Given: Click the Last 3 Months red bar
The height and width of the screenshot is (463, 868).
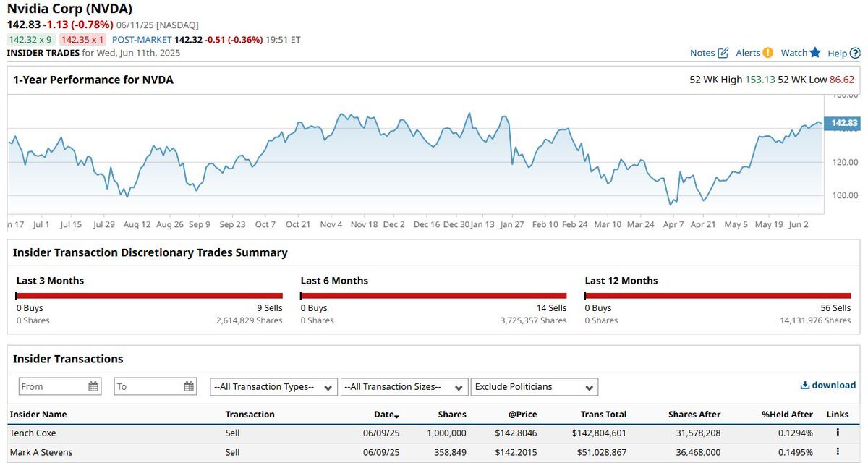Looking at the screenshot, I should click(x=149, y=295).
